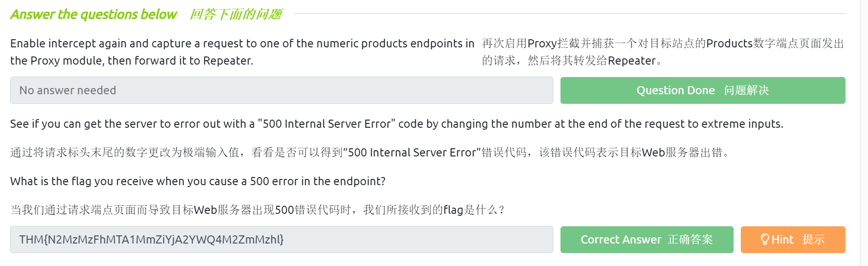The image size is (868, 266).
Task: Click the 提示 label on Hint button
Action: (813, 240)
